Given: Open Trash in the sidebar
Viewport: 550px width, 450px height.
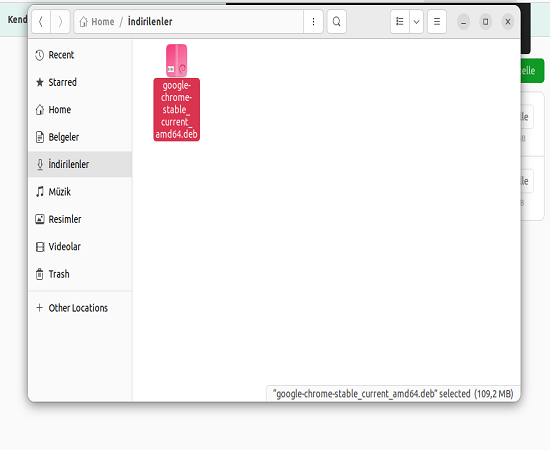Looking at the screenshot, I should 80,274.
